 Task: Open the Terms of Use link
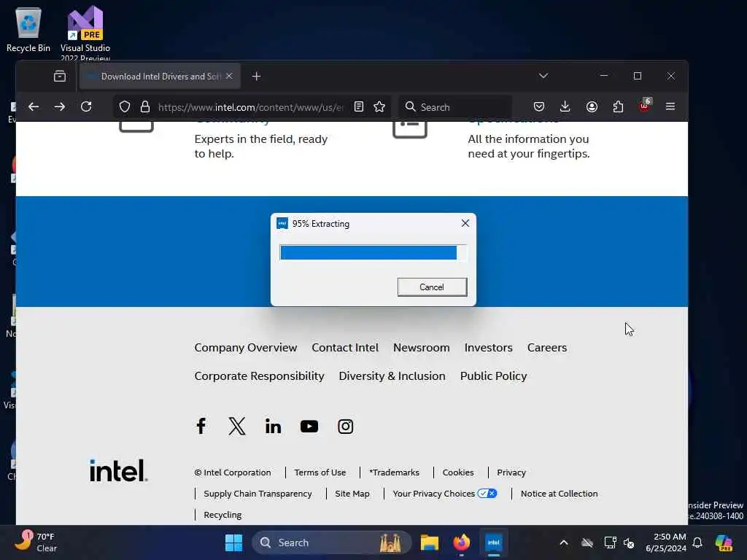click(x=320, y=472)
